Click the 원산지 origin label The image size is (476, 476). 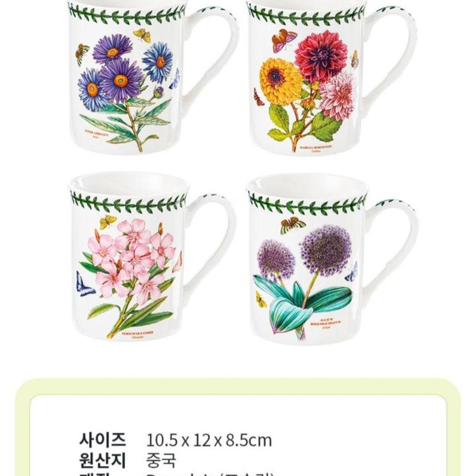coord(103,460)
